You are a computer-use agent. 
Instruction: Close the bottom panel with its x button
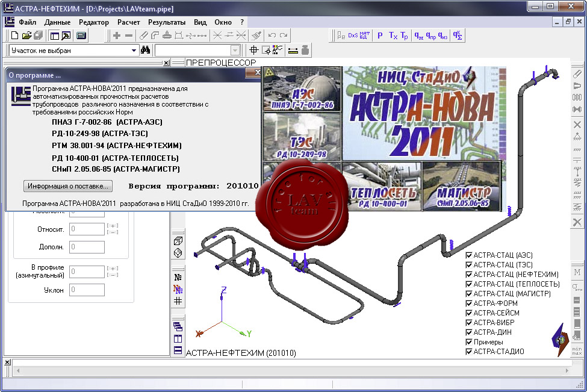(x=7, y=362)
